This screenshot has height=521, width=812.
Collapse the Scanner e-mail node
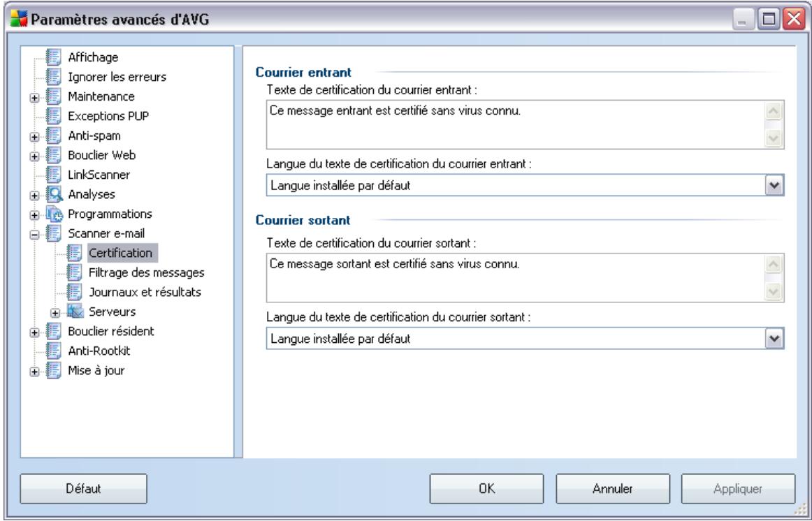click(x=35, y=235)
